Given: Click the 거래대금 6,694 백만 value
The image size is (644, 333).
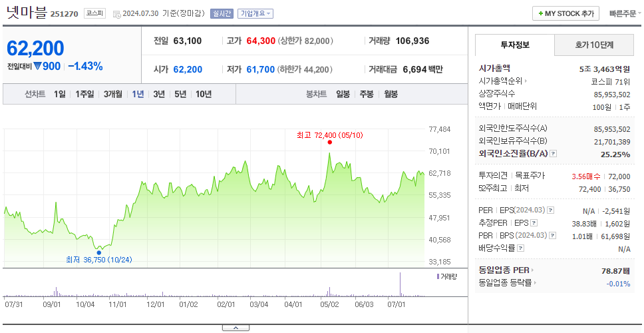Looking at the screenshot, I should point(423,69).
